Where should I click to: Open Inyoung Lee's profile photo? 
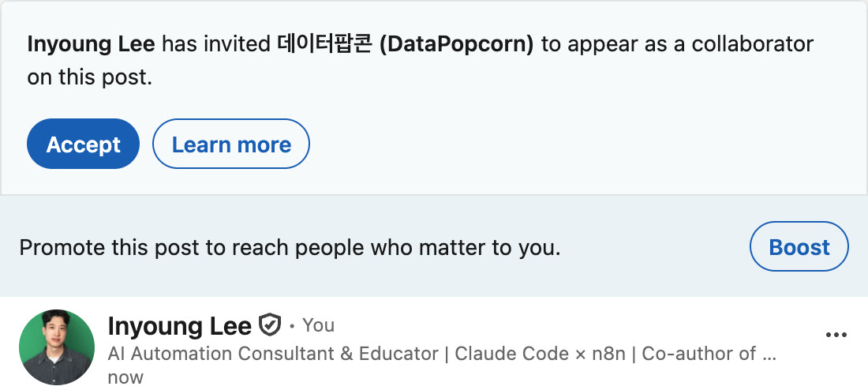57,347
